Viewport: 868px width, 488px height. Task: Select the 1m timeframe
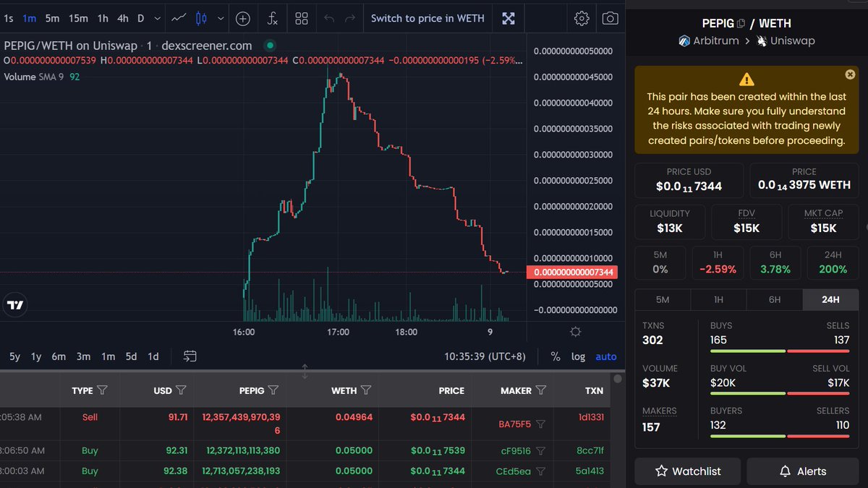(x=30, y=18)
